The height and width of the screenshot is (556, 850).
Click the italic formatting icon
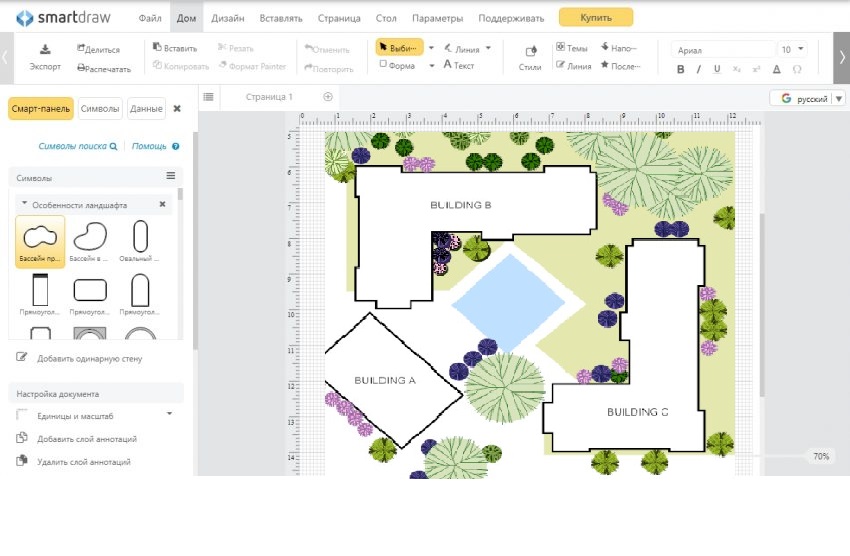pyautogui.click(x=699, y=69)
